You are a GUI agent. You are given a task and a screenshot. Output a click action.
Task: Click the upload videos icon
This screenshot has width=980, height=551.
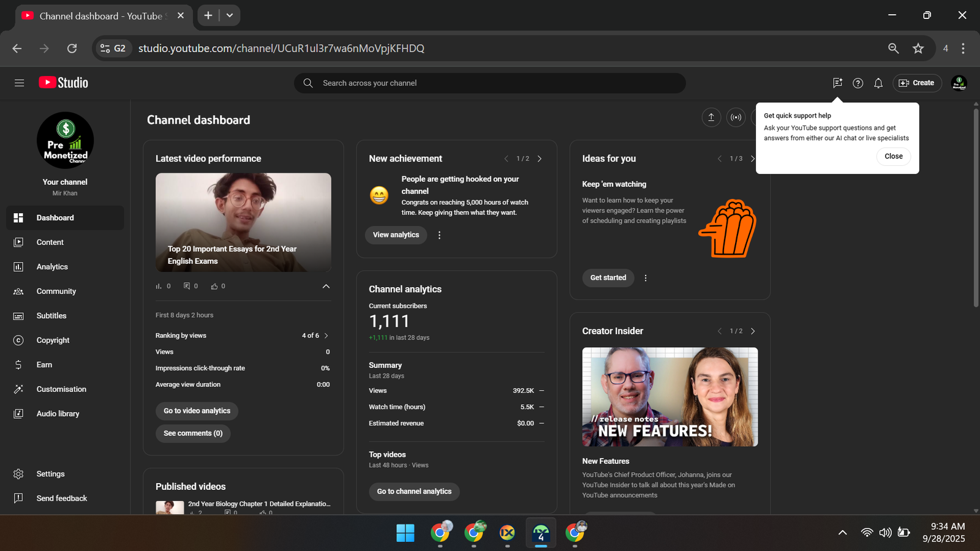[x=711, y=118]
